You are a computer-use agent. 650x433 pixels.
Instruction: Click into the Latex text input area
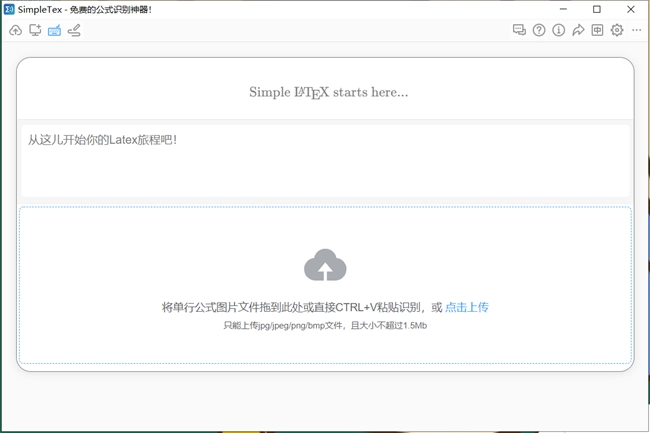click(x=325, y=161)
